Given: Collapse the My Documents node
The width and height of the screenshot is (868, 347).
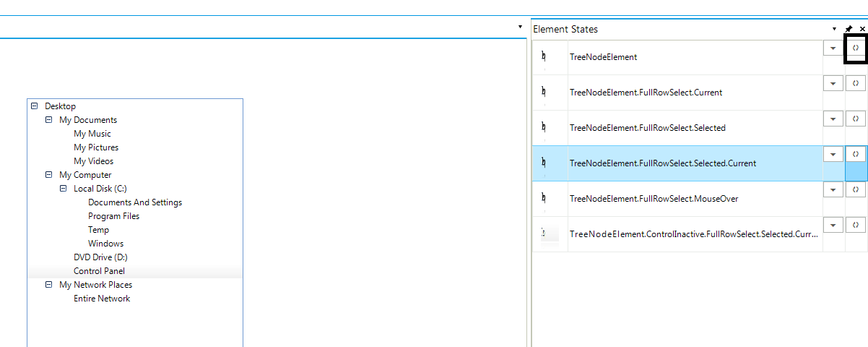Looking at the screenshot, I should pos(48,119).
